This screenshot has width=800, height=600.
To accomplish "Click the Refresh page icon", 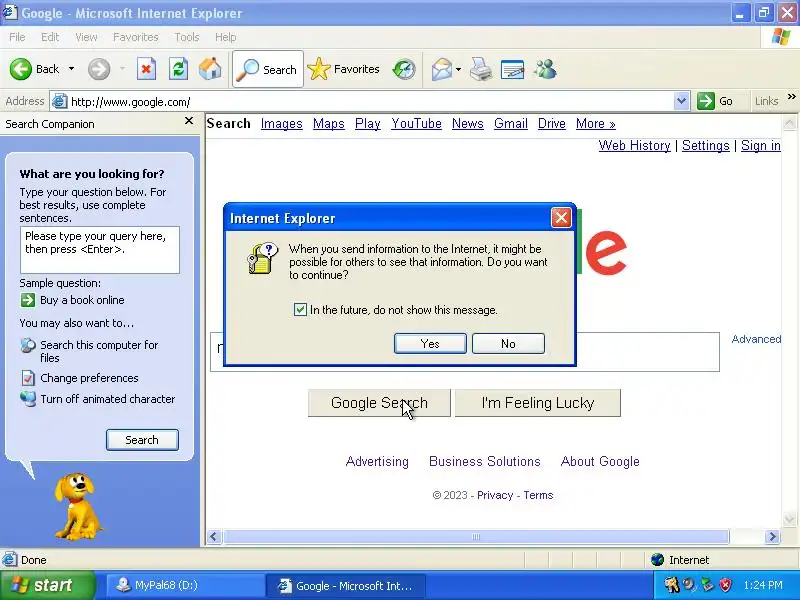I will (x=179, y=69).
